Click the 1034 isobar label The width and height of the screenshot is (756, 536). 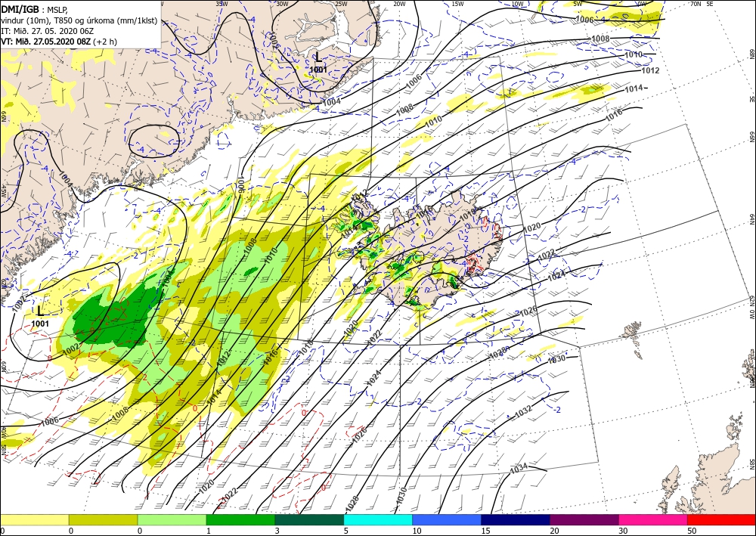[519, 467]
